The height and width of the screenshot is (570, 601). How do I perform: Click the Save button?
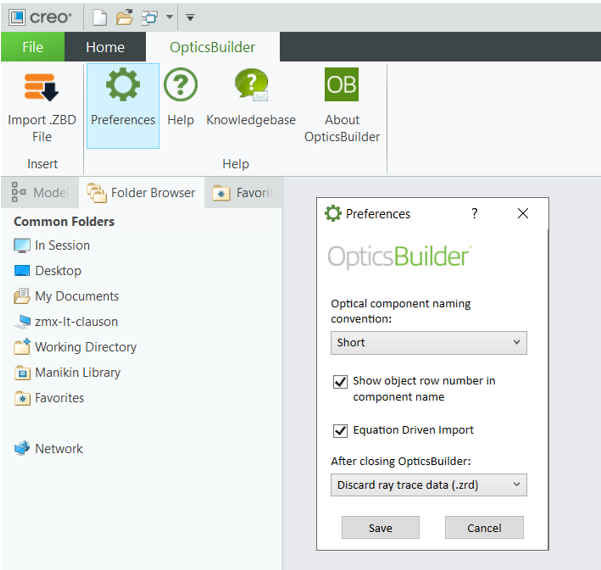[x=381, y=527]
